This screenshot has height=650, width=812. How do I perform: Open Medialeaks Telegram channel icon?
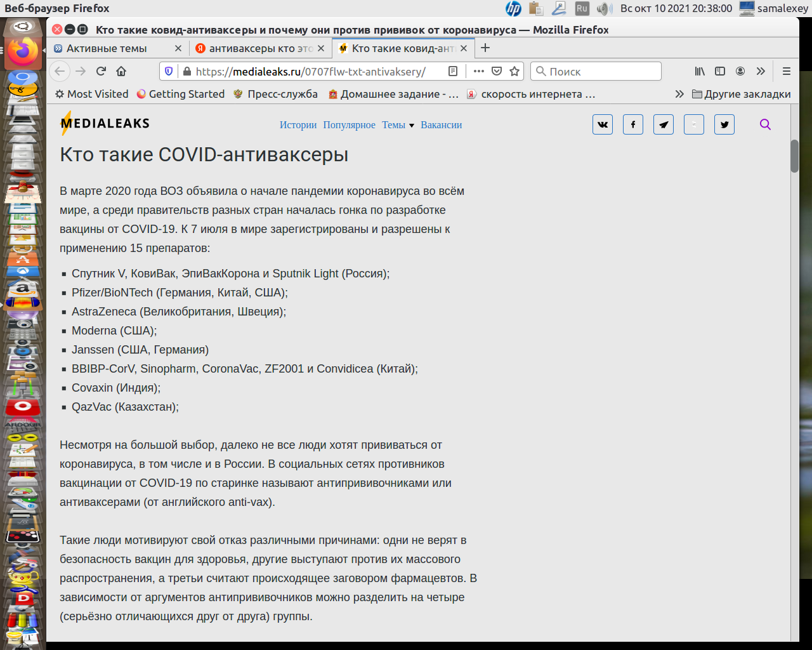tap(664, 124)
